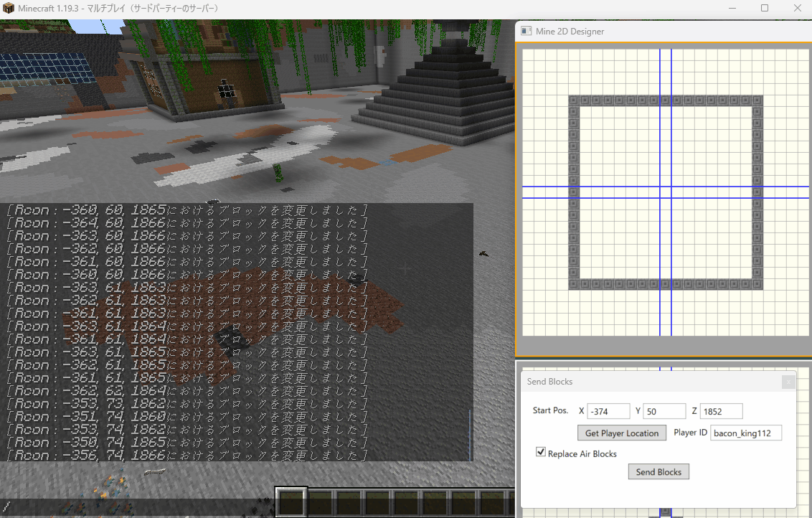Toggle the Replace Air Blocks checkbox
This screenshot has width=812, height=518.
click(x=541, y=452)
